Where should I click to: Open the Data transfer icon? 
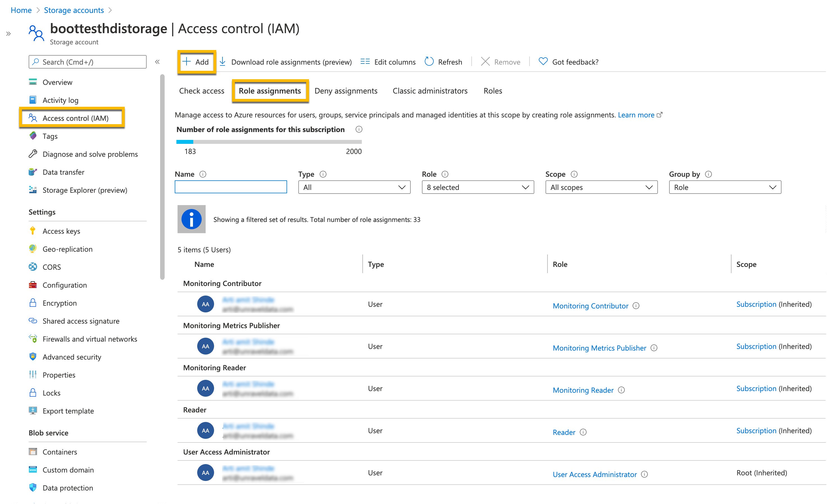[x=33, y=172]
